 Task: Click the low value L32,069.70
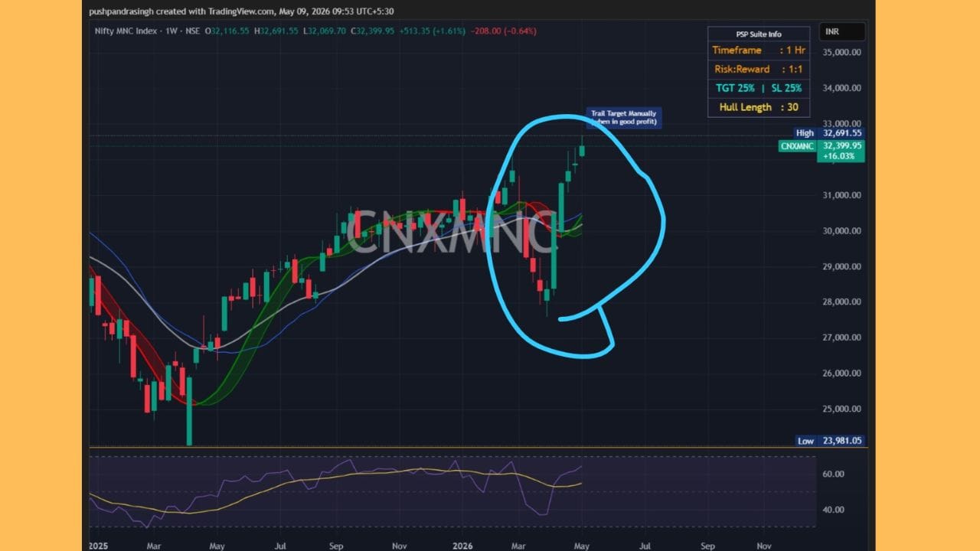[325, 31]
